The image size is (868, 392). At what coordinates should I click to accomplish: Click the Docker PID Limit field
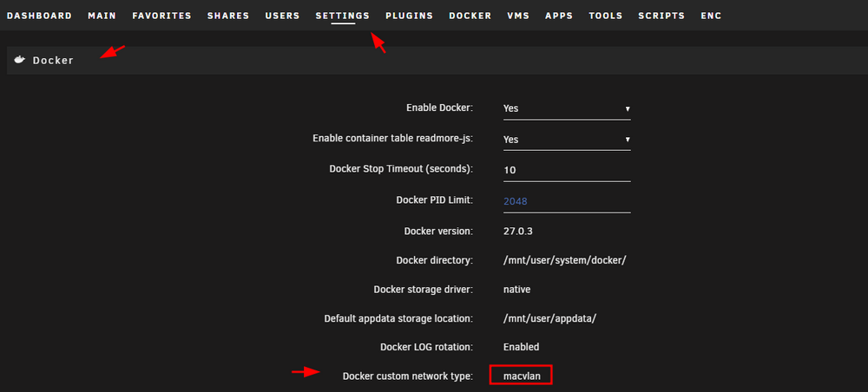point(567,201)
